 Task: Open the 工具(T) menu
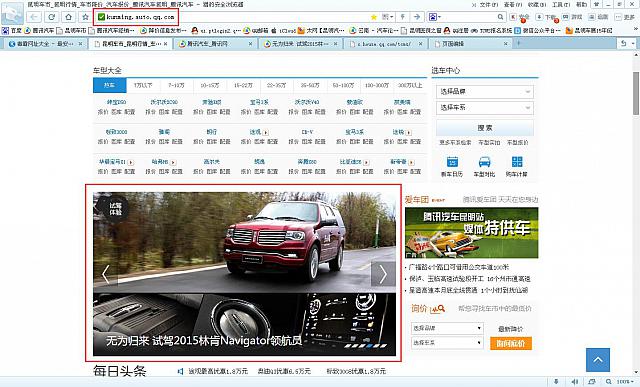tap(561, 4)
